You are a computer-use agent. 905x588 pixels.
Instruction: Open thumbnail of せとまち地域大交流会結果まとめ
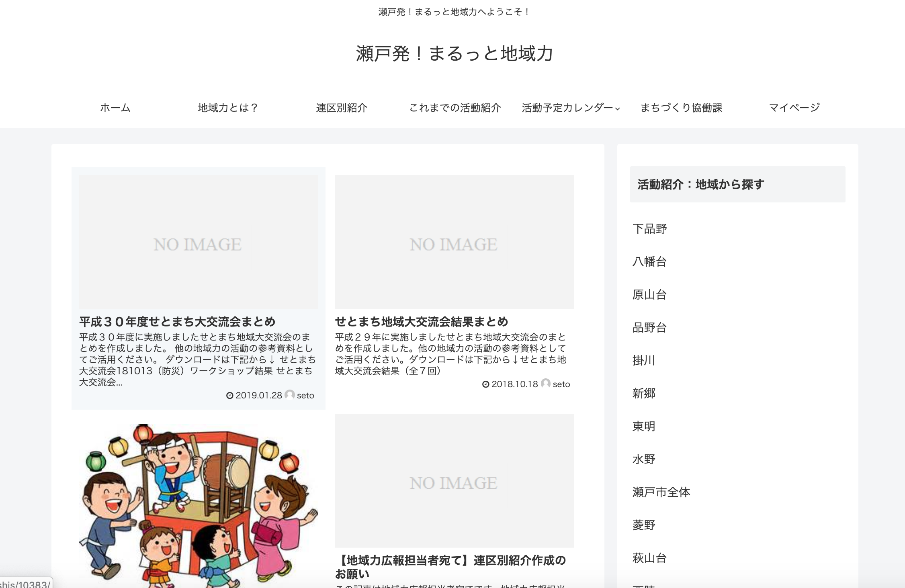coord(455,242)
